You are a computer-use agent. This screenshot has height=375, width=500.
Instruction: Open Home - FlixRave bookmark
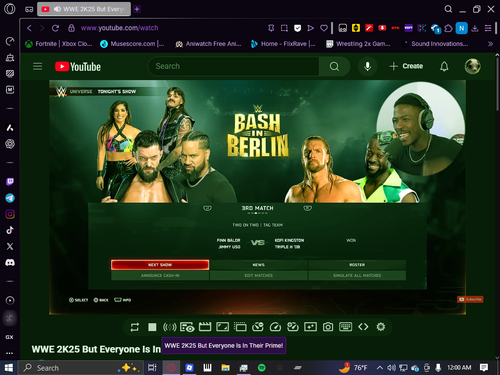click(283, 44)
